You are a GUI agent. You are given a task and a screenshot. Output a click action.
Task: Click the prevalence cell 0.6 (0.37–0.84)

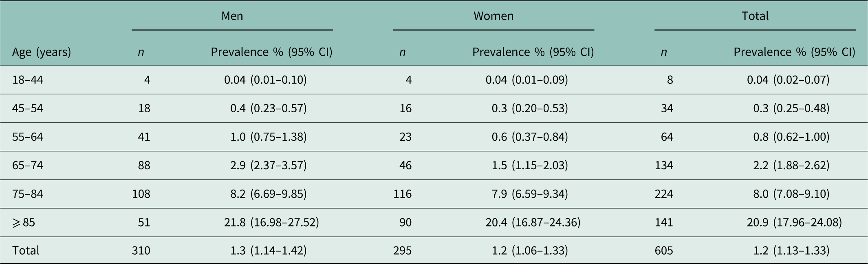click(530, 137)
